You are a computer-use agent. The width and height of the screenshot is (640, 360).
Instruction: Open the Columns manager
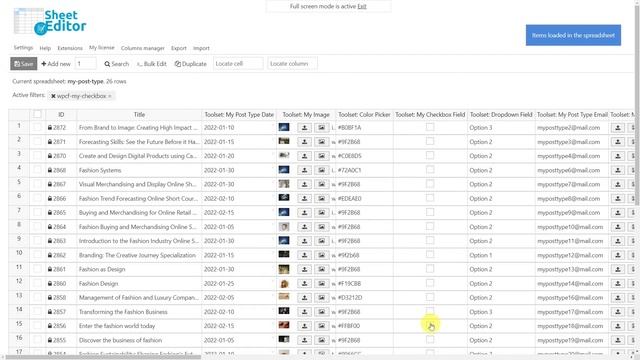point(142,48)
